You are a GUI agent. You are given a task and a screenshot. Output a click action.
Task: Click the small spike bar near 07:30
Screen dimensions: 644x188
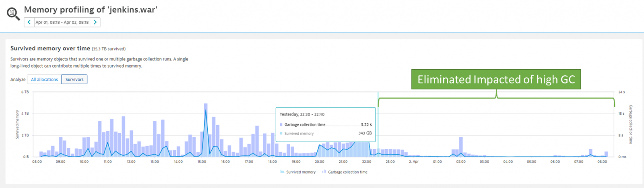point(590,153)
